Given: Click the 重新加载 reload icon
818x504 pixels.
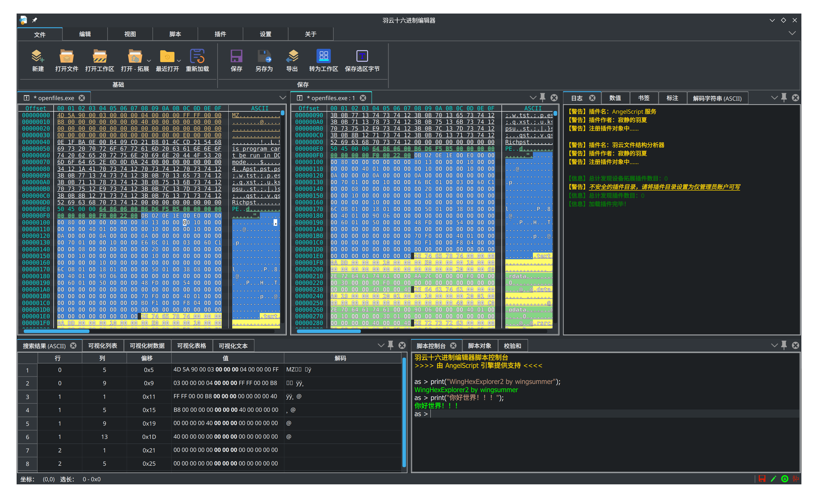Looking at the screenshot, I should click(x=197, y=56).
